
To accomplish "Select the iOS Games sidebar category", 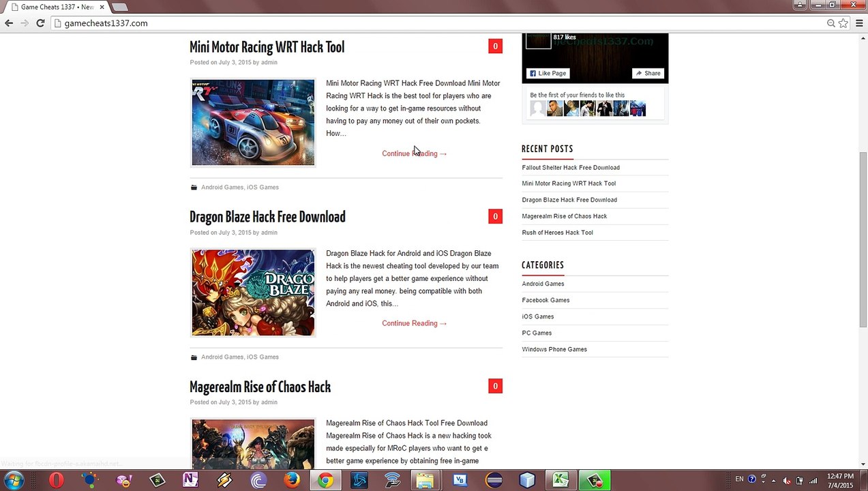I will click(x=538, y=316).
